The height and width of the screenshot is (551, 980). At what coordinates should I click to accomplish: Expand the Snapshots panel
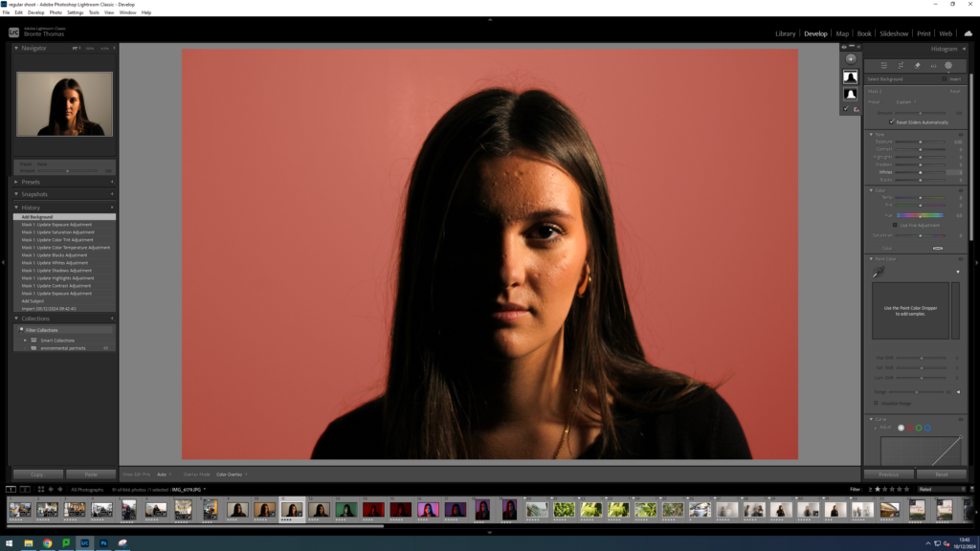(16, 194)
